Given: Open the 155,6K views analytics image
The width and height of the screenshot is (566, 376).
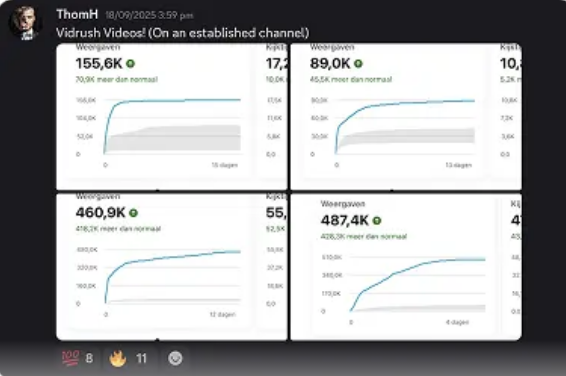Looking at the screenshot, I should [x=172, y=117].
